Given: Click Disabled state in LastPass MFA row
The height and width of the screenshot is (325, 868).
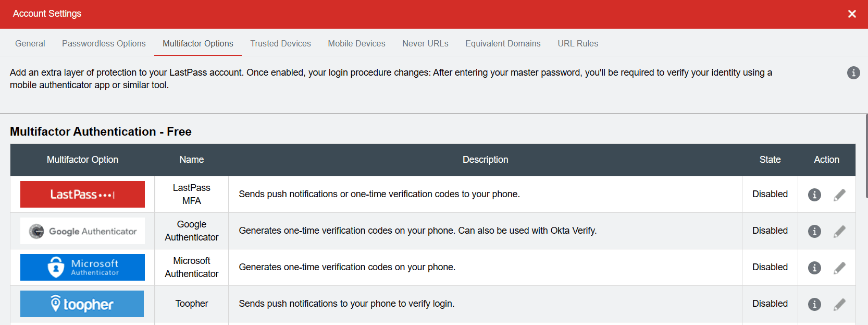Looking at the screenshot, I should coord(770,194).
